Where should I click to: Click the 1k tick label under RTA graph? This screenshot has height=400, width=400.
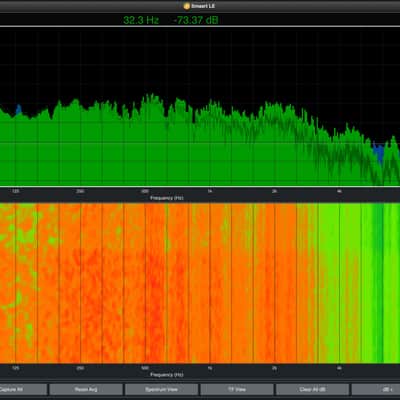coord(210,191)
